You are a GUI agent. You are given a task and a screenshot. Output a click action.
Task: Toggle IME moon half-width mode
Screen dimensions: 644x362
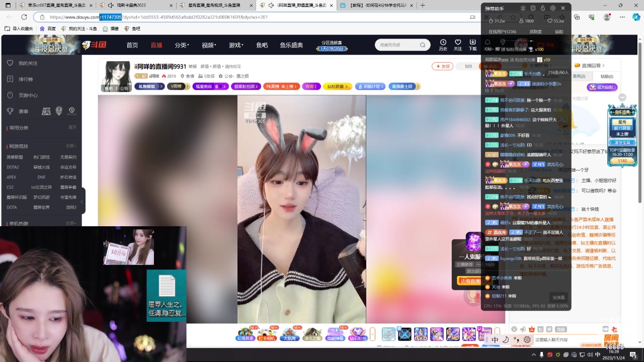[506, 340]
